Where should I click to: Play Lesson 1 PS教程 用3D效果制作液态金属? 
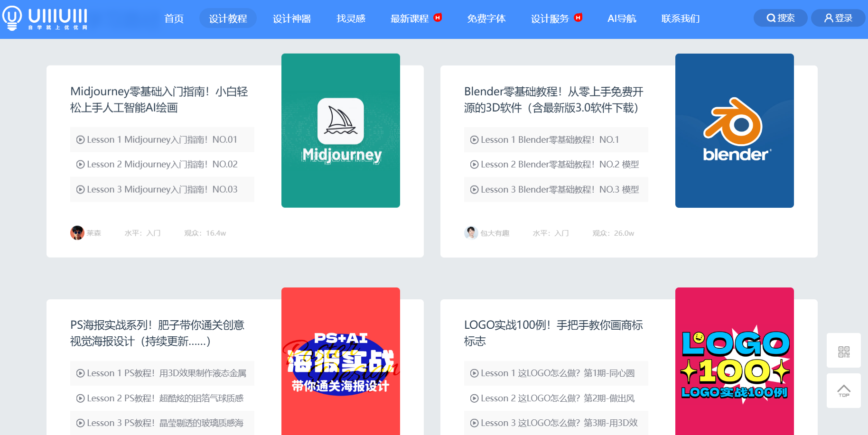point(162,373)
